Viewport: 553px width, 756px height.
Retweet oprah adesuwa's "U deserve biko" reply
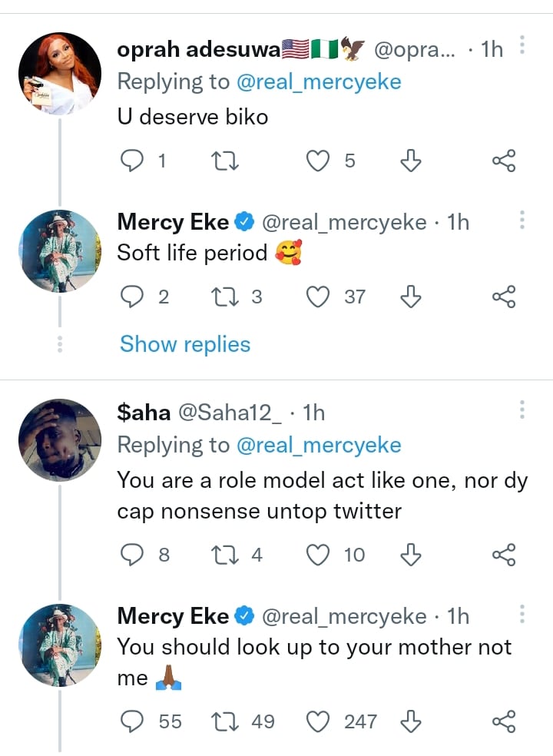click(226, 161)
